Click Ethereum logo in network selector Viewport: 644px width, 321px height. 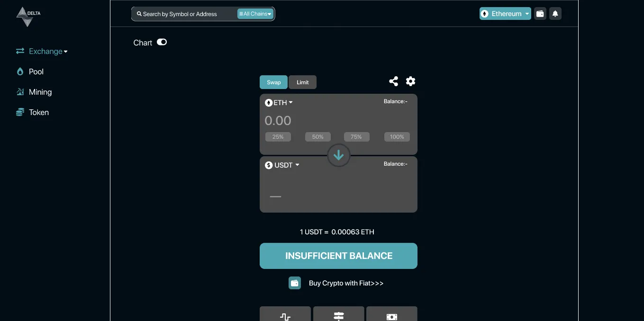[x=485, y=14]
